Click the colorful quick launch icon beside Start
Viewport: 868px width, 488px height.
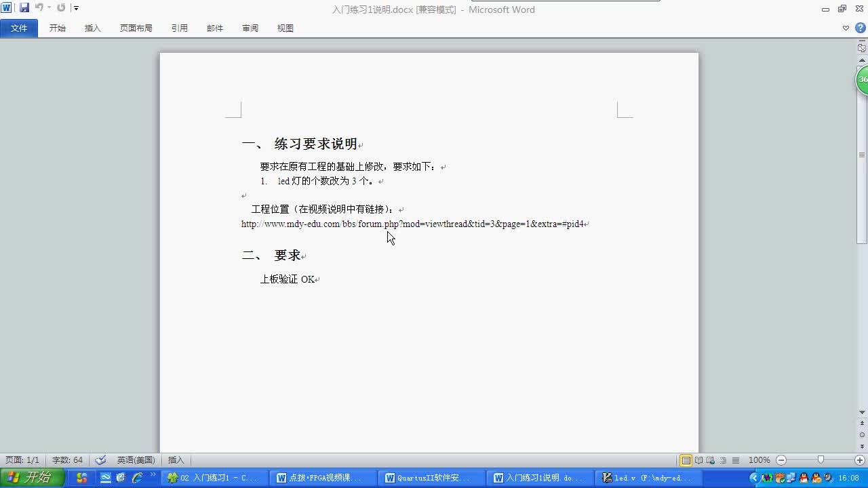(81, 478)
